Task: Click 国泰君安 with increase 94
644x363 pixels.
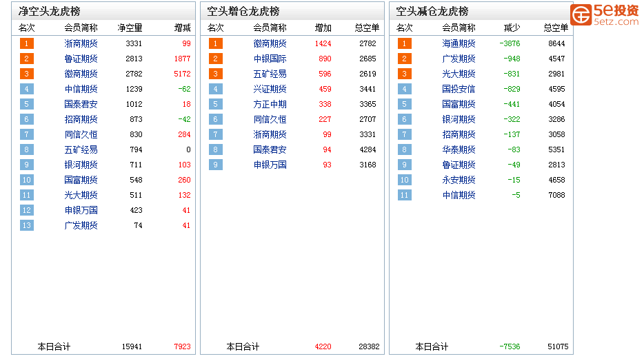Action: [270, 149]
